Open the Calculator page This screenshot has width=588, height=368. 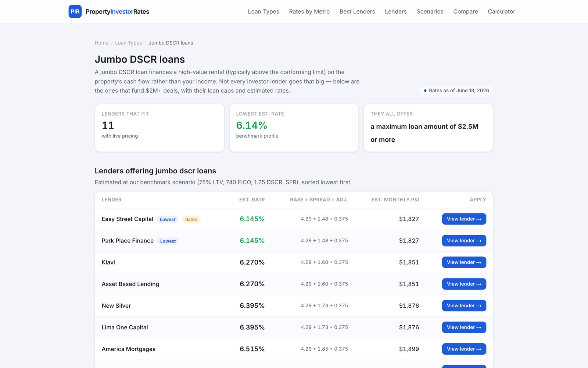[x=501, y=11]
